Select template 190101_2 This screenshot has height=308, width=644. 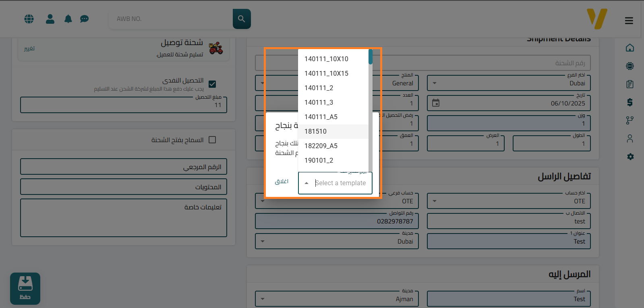(x=333, y=160)
